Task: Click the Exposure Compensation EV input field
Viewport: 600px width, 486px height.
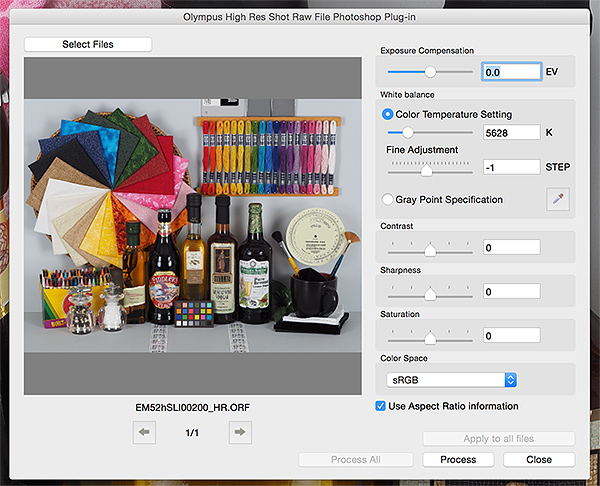Action: (511, 72)
